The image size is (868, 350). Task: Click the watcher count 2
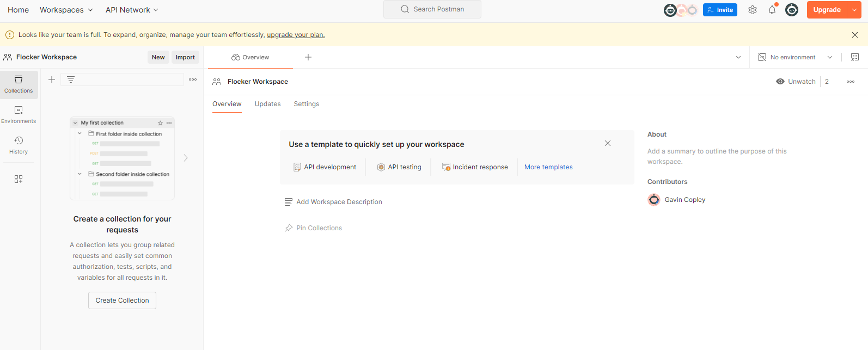pyautogui.click(x=827, y=82)
